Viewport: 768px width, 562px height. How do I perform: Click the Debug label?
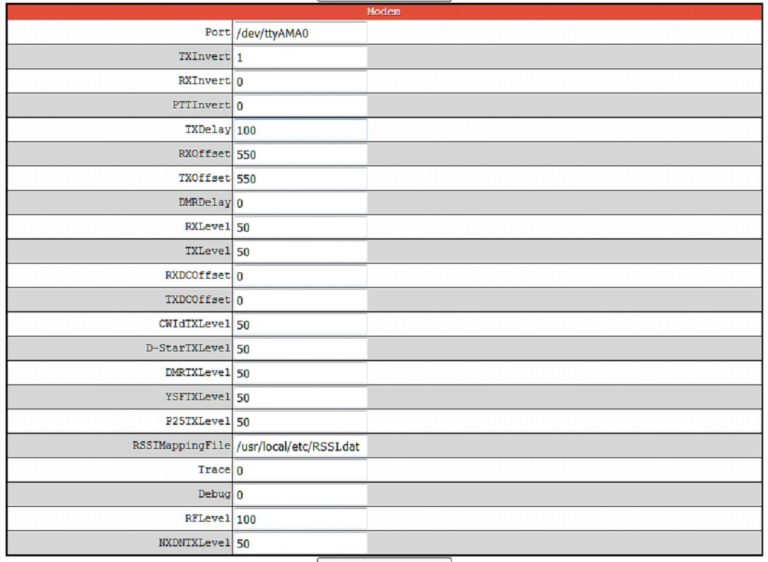point(214,493)
